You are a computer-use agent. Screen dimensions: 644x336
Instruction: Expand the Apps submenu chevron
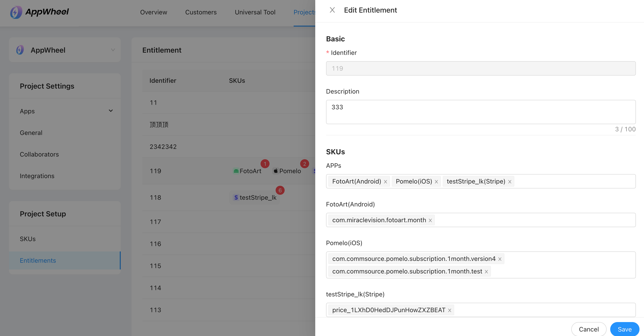111,111
